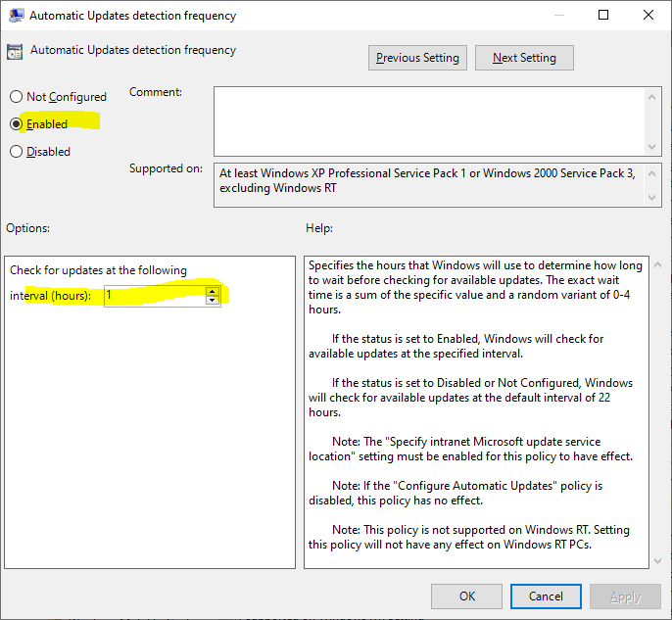Click Help pane scroll up arrow
This screenshot has height=620, width=672.
(658, 264)
